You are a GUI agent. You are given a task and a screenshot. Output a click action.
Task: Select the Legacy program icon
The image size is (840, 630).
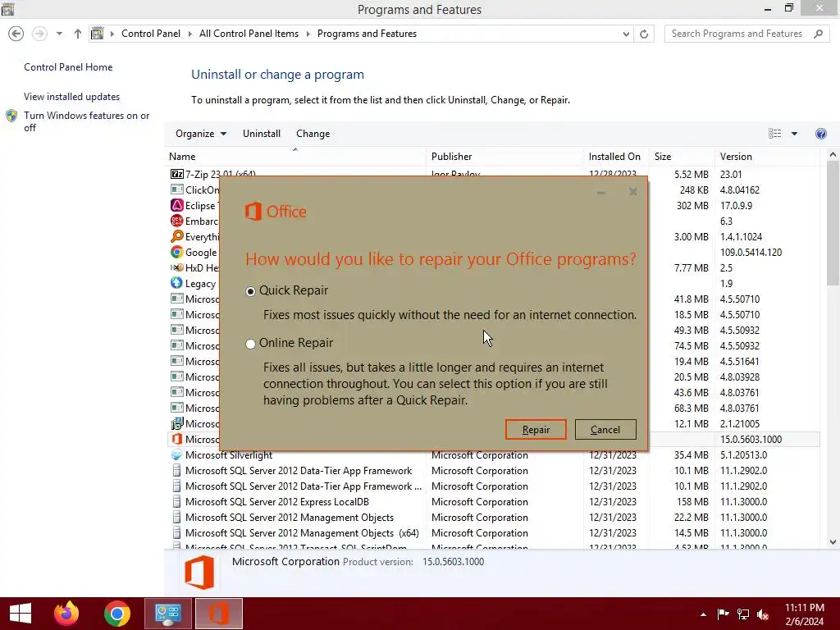(x=177, y=283)
